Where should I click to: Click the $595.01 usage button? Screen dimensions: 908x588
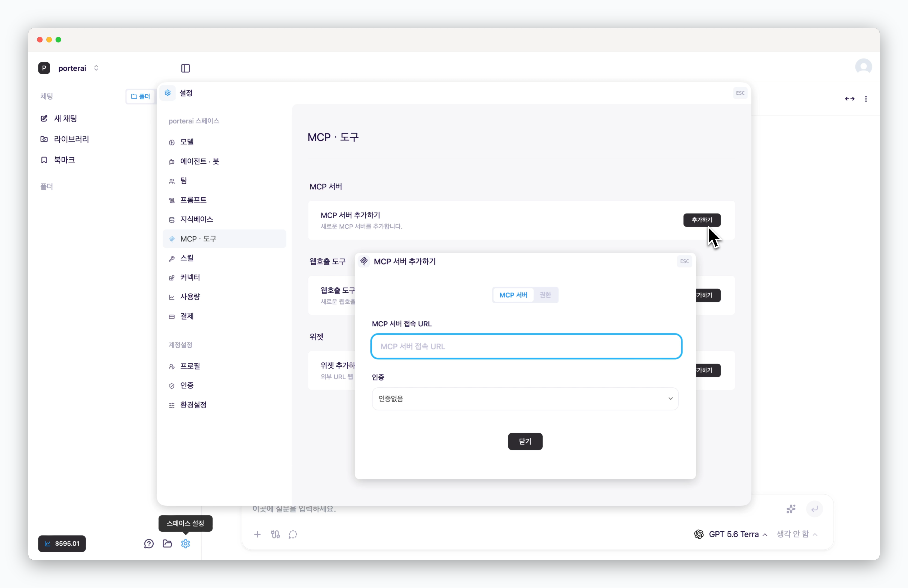point(62,543)
